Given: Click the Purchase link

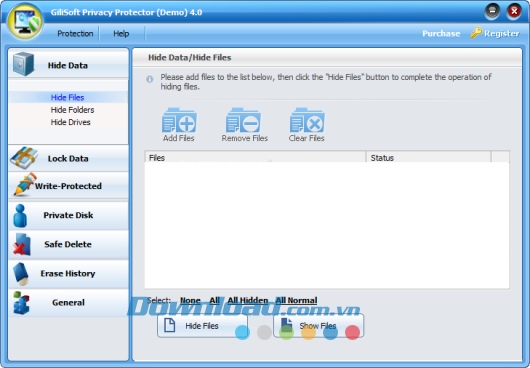Looking at the screenshot, I should pos(441,33).
